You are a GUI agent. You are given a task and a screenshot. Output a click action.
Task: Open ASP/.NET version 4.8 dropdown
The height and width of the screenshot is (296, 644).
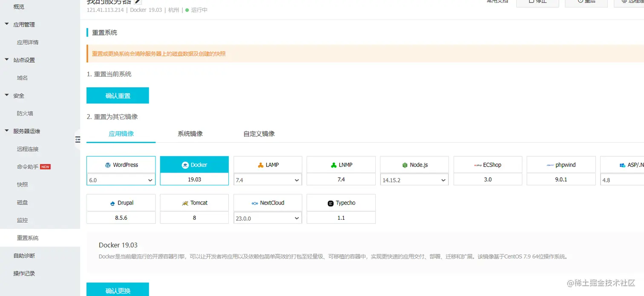coord(622,180)
